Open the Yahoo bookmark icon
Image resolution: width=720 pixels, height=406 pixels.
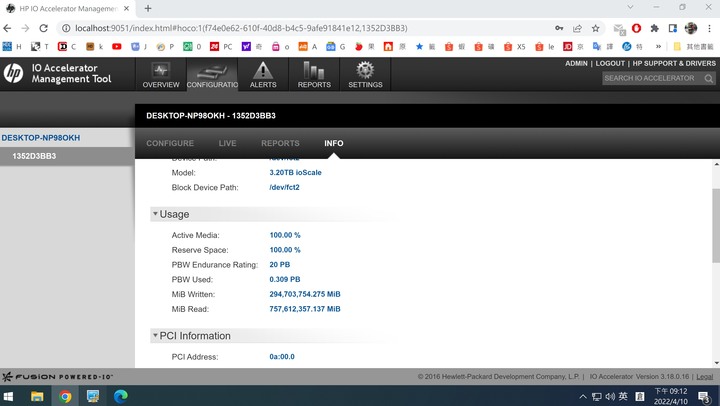pyautogui.click(x=246, y=46)
